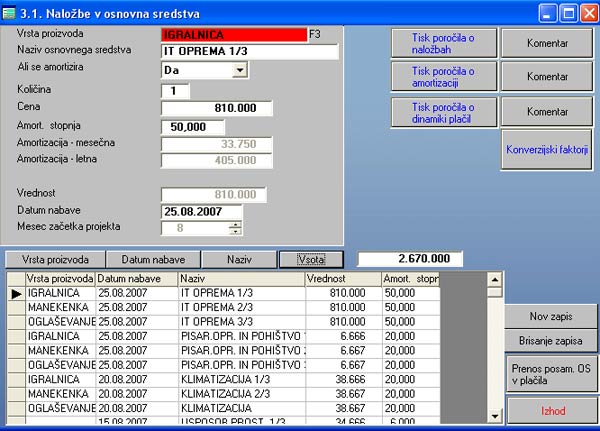Click the table's scroll-down arrow
Viewport: 600px width, 431px height.
click(x=495, y=412)
